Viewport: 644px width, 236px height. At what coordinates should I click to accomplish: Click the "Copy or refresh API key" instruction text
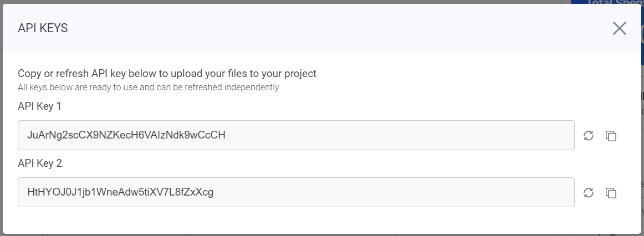coord(167,73)
